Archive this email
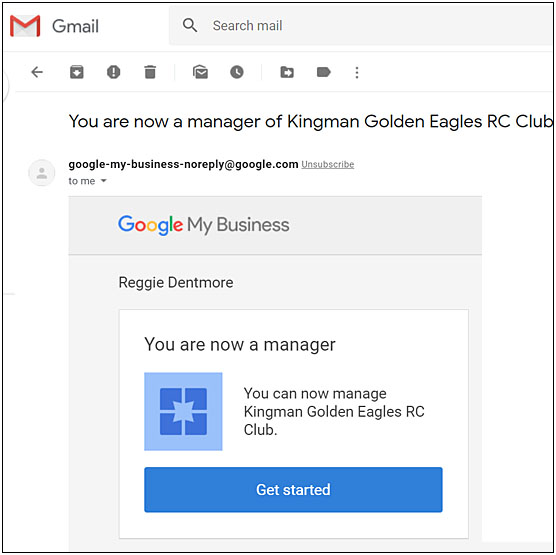The width and height of the screenshot is (556, 555). [x=77, y=72]
